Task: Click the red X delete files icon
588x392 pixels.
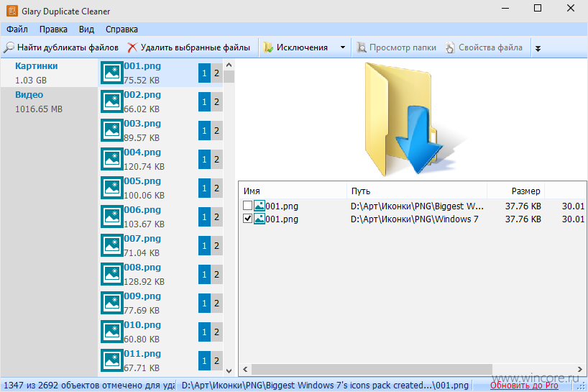Action: click(132, 47)
